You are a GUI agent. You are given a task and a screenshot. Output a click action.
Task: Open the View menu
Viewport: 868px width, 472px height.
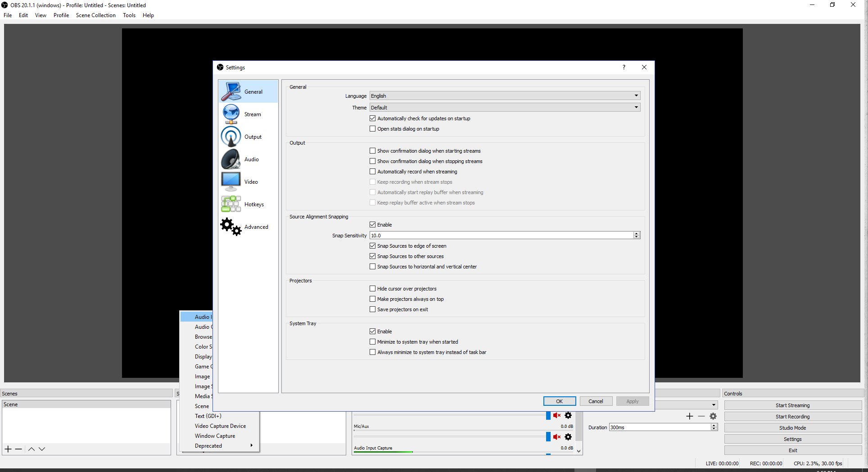coord(41,15)
